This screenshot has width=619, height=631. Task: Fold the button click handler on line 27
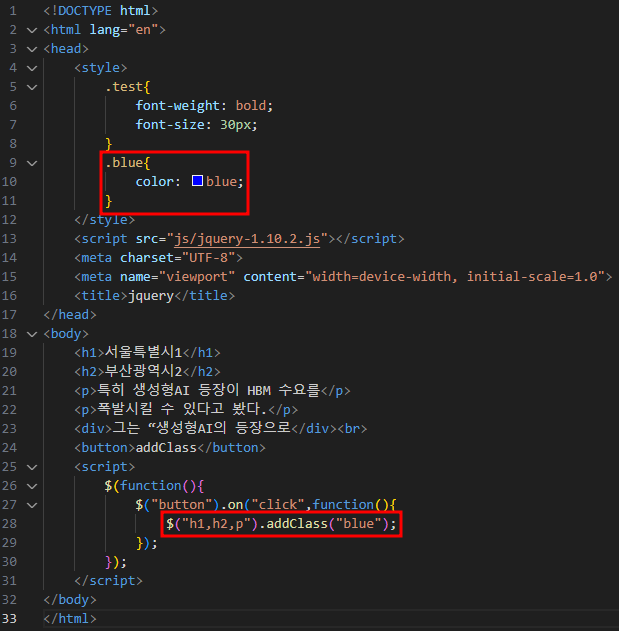pyautogui.click(x=32, y=505)
